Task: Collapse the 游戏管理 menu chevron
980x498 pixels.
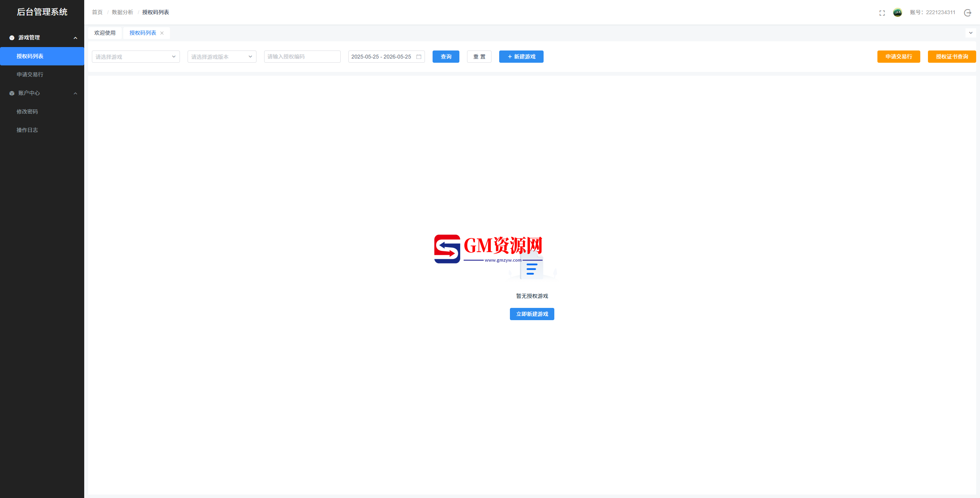Action: coord(75,38)
